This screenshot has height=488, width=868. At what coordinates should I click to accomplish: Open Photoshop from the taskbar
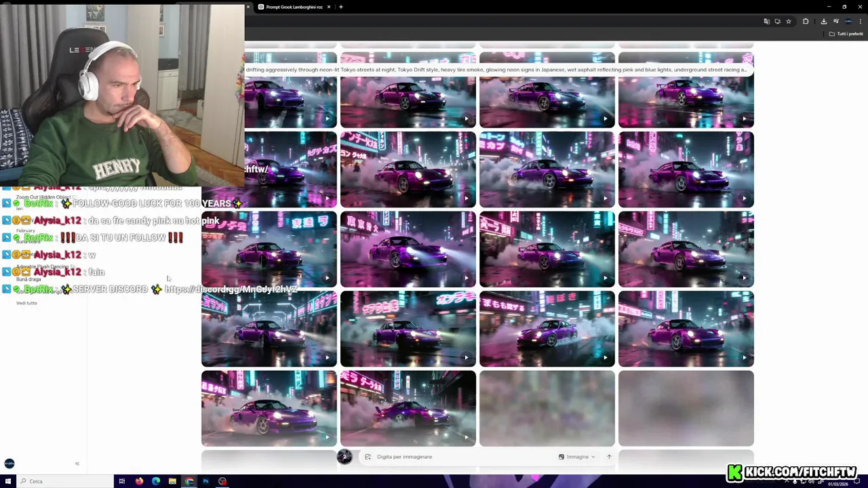[205, 481]
